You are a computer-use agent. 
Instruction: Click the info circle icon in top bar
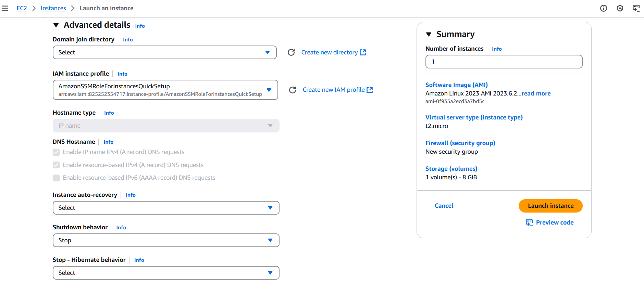click(604, 8)
